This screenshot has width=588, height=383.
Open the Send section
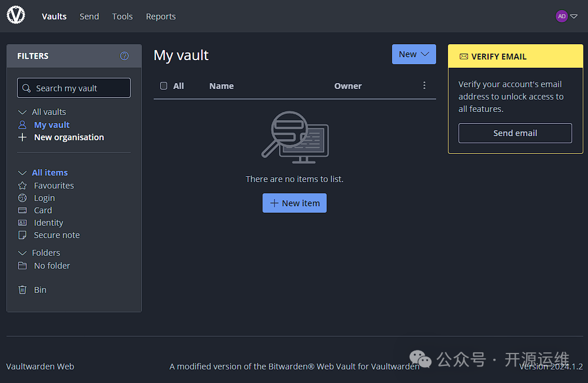click(x=89, y=16)
